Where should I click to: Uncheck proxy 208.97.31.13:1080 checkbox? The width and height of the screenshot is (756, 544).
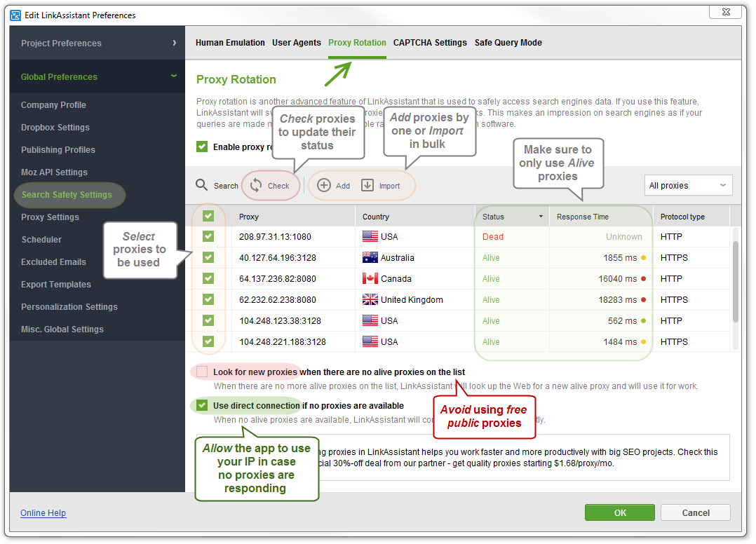[208, 236]
